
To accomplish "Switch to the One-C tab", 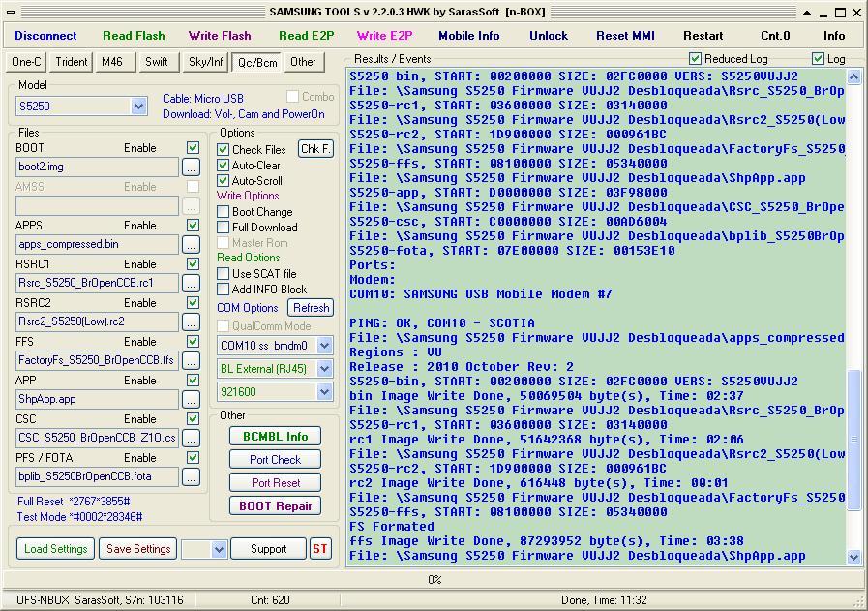I will (x=26, y=62).
